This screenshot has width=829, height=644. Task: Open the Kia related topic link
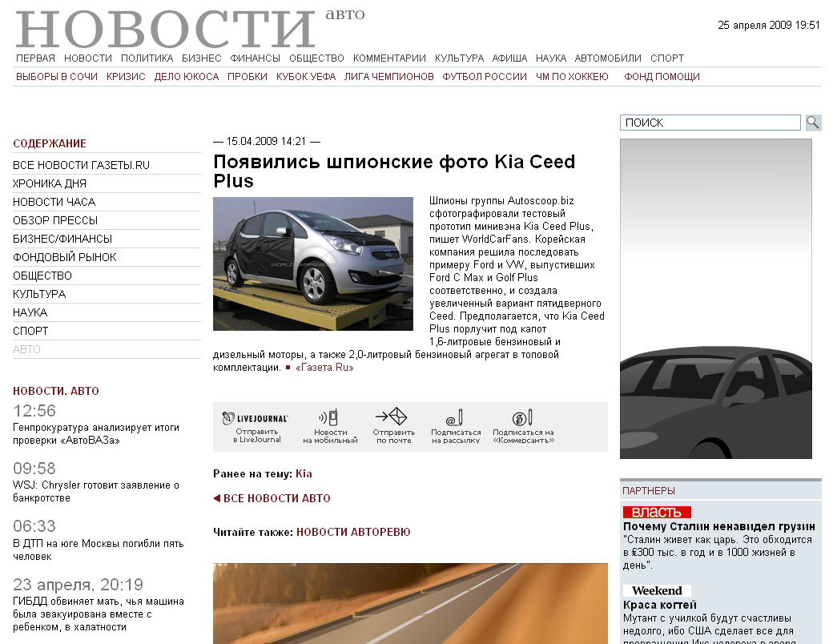(x=304, y=473)
